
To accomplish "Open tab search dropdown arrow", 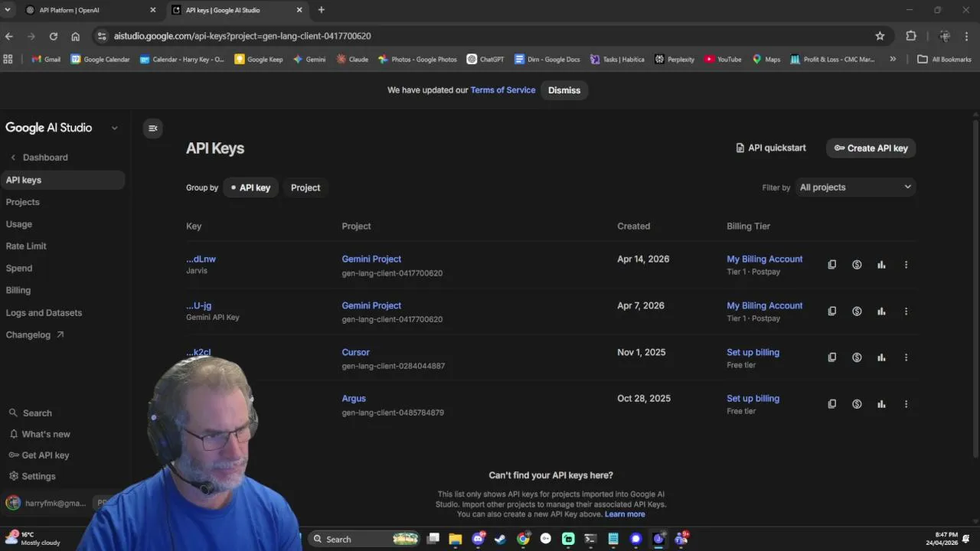I will pos(7,10).
